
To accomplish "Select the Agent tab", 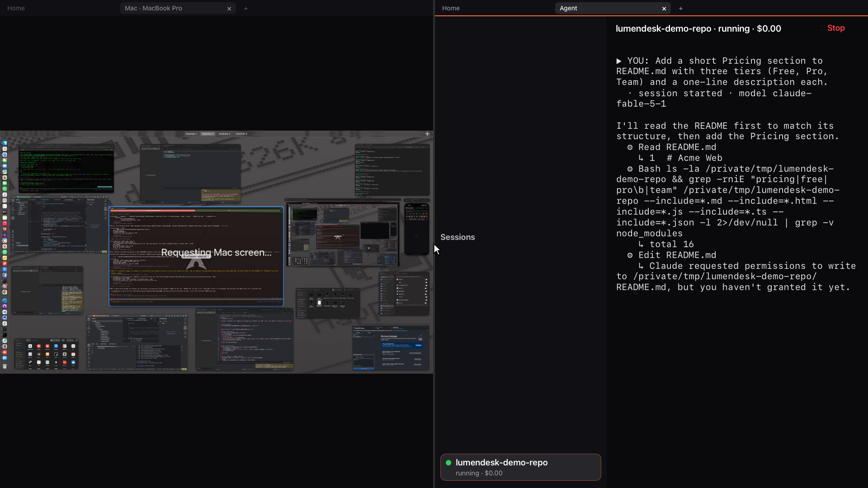I will coord(613,9).
